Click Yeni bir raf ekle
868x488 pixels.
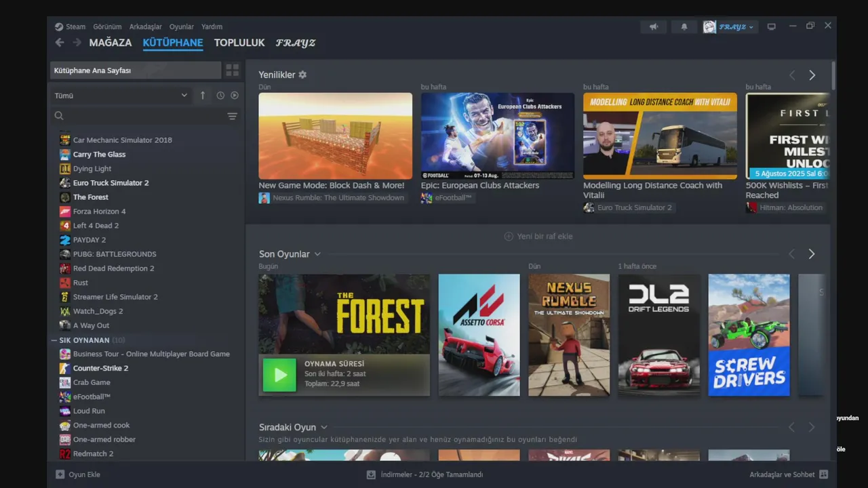click(x=538, y=237)
